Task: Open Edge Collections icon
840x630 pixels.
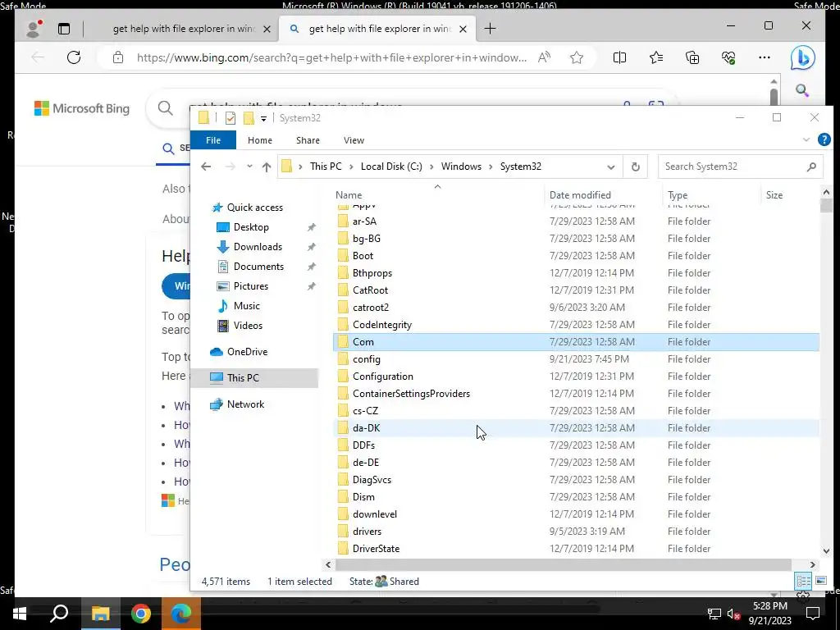Action: click(x=692, y=57)
